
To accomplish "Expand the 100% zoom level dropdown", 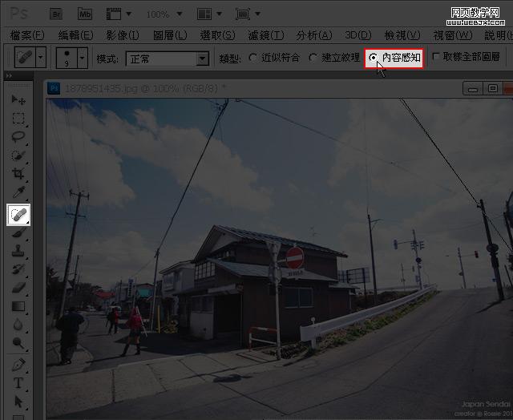I will click(x=163, y=14).
